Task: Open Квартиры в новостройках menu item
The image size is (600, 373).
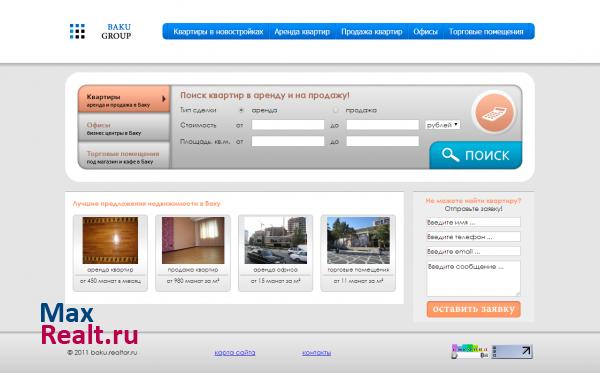Action: [218, 32]
